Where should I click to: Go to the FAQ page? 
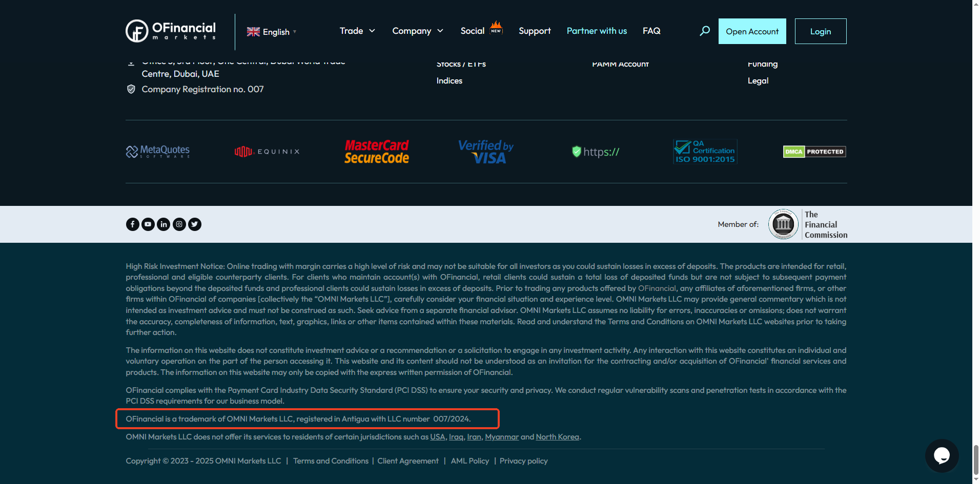coord(651,31)
